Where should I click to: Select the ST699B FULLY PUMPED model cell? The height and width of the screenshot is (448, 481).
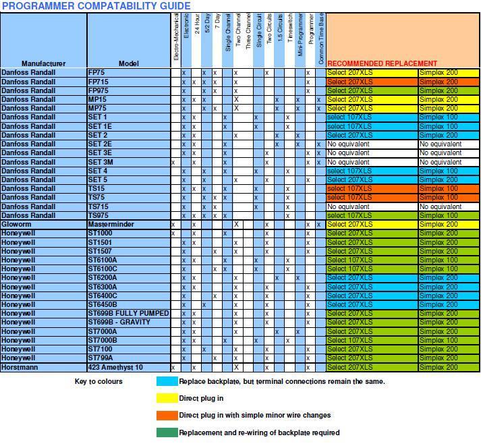128,314
